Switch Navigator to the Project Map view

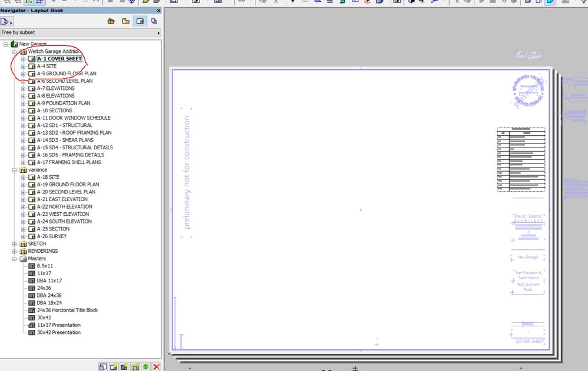point(111,21)
